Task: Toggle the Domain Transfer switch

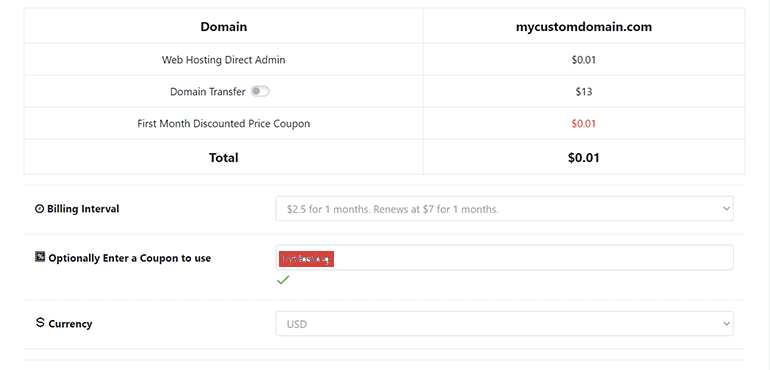Action: (260, 91)
